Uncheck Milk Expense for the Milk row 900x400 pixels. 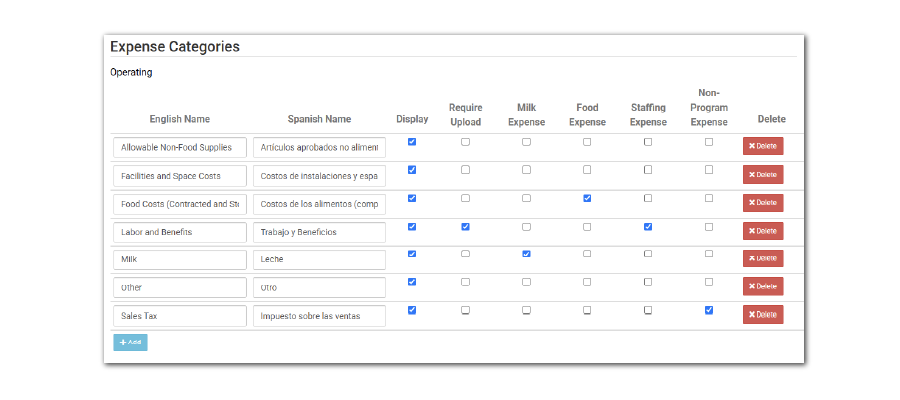pyautogui.click(x=526, y=254)
